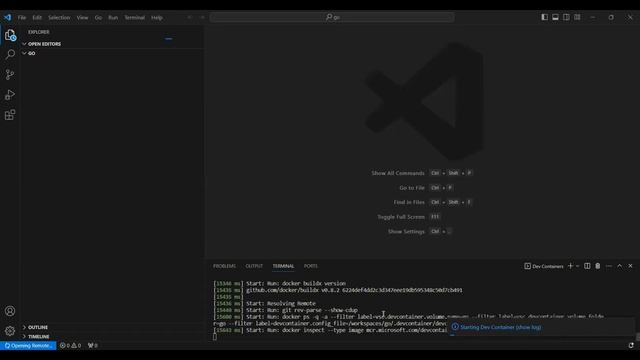Open the View menu
The image size is (640, 360).
tap(82, 18)
